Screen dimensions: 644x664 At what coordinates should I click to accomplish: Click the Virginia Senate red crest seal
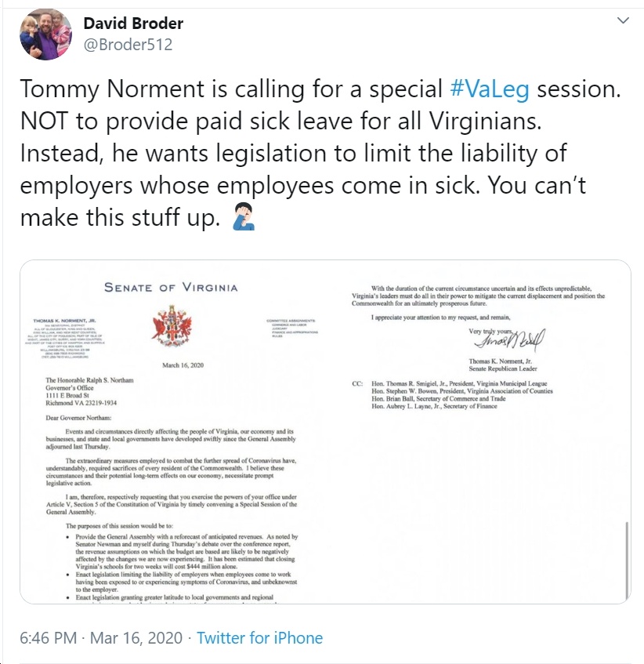point(172,325)
